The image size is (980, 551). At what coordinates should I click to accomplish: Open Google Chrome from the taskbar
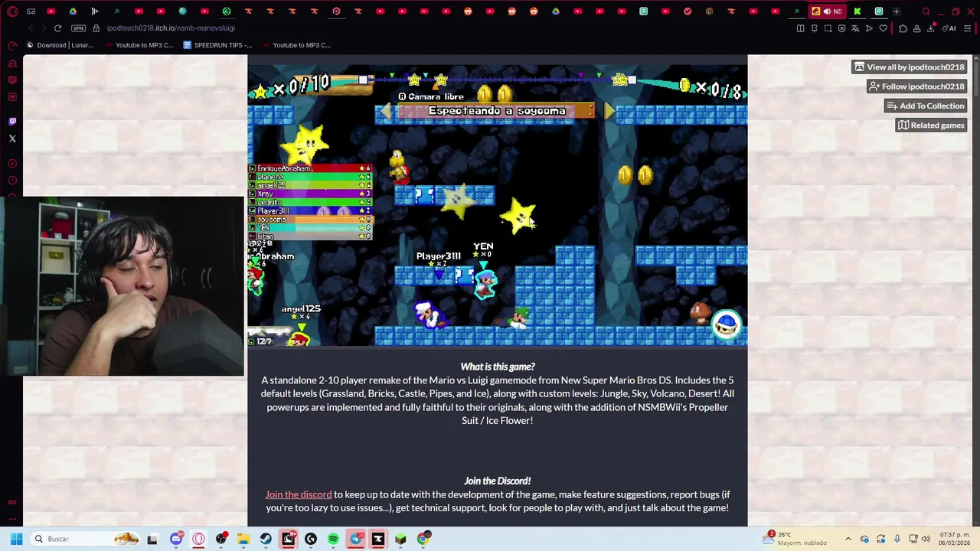423,539
